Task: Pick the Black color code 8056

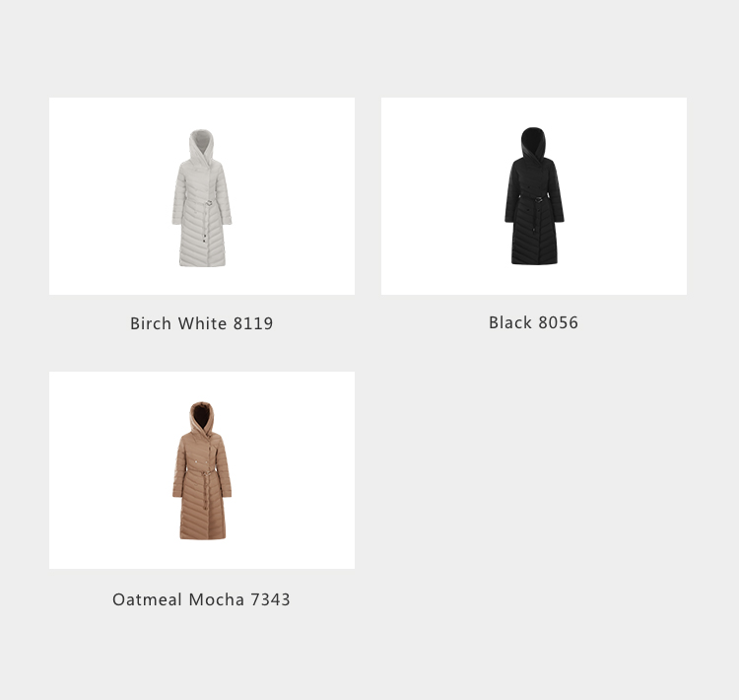Action: click(x=558, y=322)
